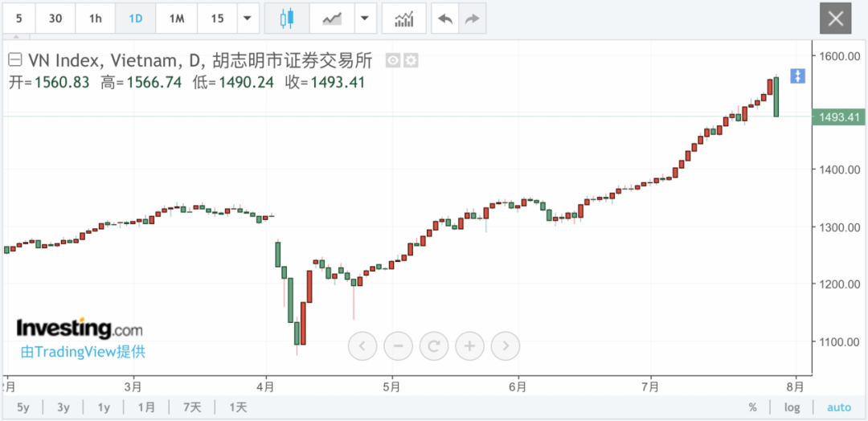Screen dimensions: 868x421
Task: Set the range to 5y
Action: click(23, 407)
